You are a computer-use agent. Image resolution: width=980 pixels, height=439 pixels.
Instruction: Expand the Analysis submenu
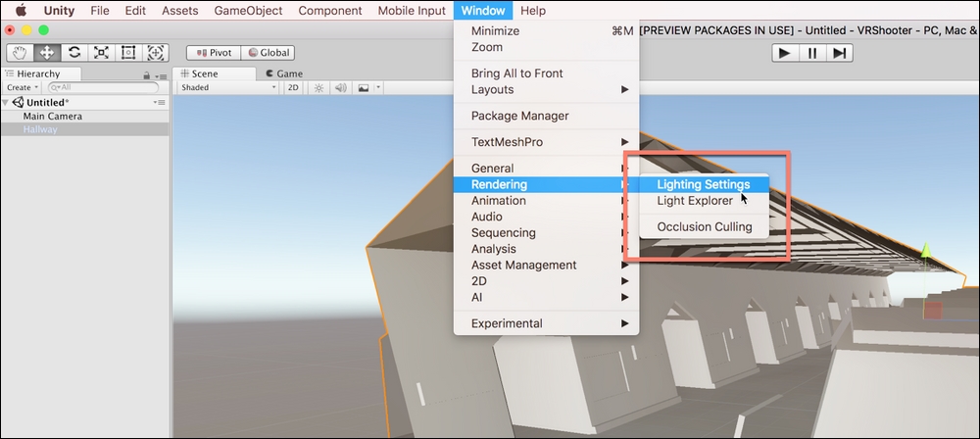[x=546, y=249]
